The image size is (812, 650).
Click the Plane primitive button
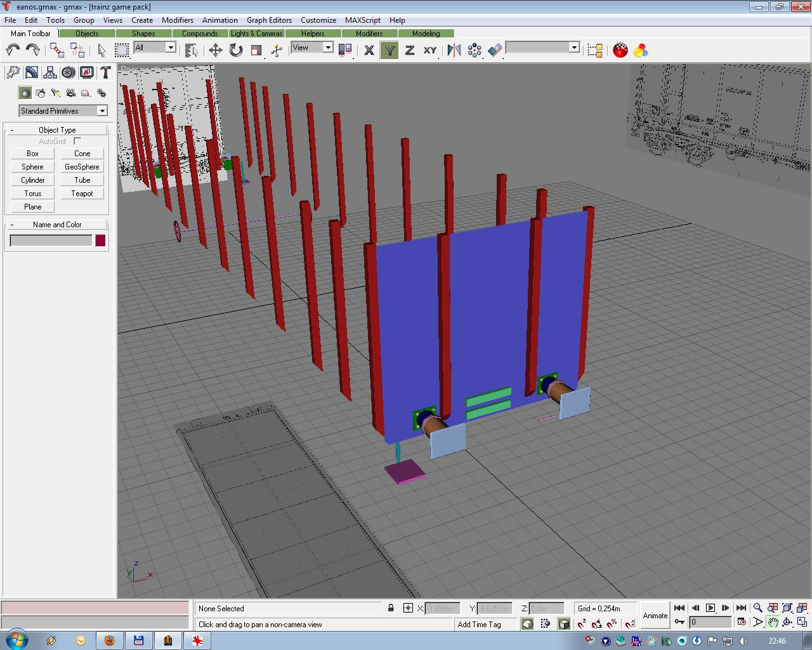point(33,207)
